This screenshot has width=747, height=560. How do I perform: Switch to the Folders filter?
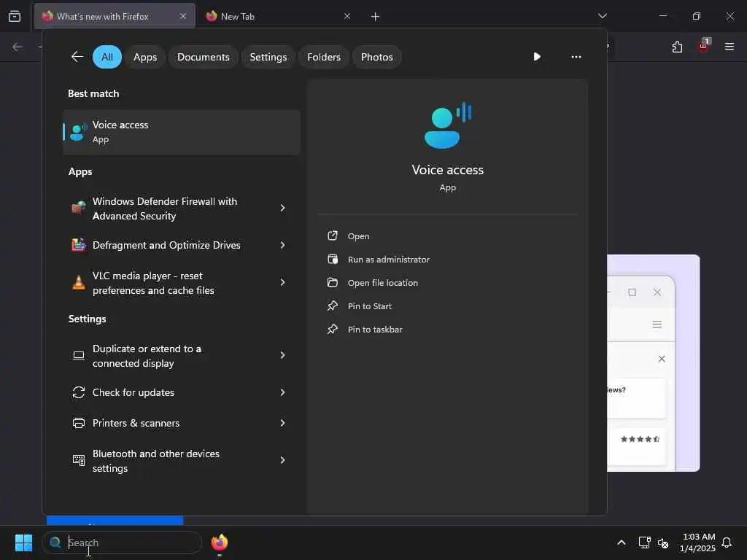click(324, 57)
